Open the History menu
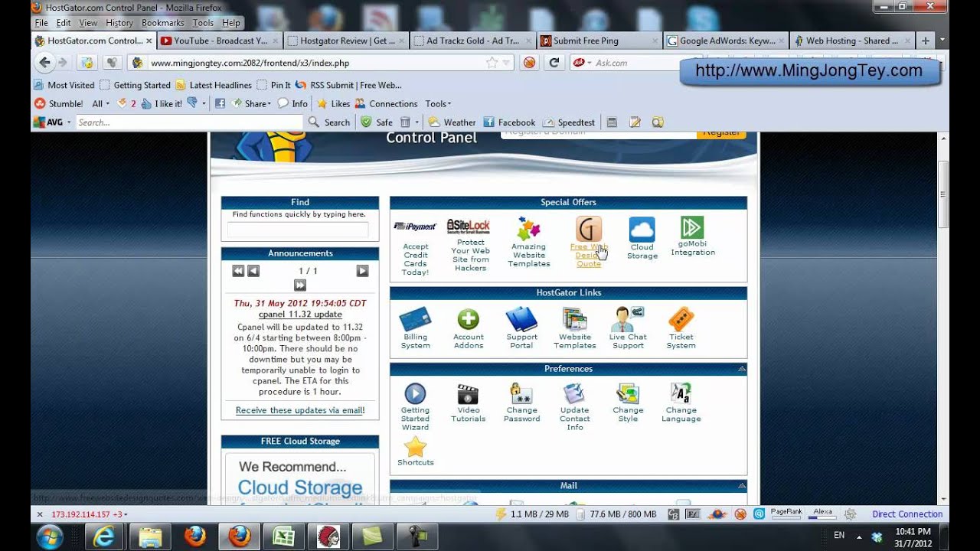 coord(119,23)
